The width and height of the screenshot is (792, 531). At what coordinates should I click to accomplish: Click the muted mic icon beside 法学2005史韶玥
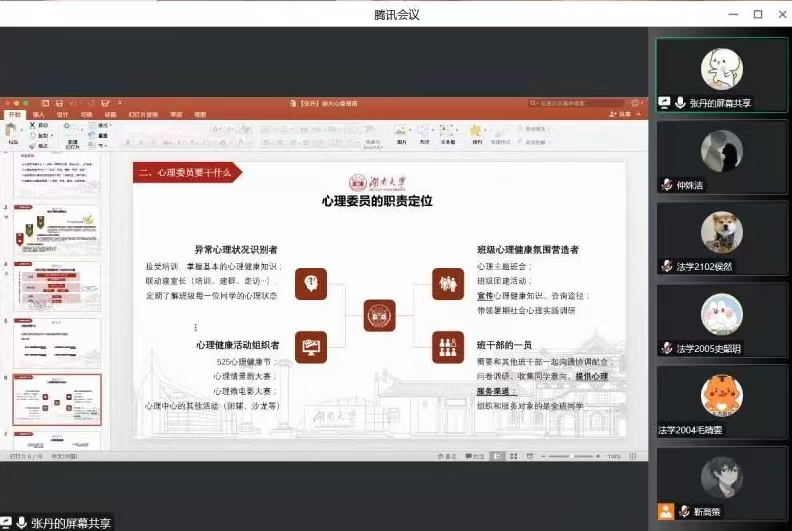tap(667, 348)
